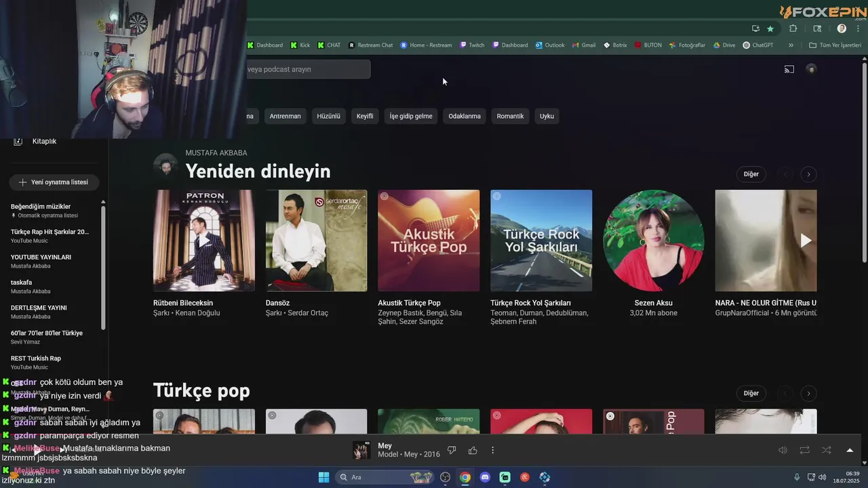This screenshot has height=488, width=868.
Task: Select the Uyku mood chip
Action: click(x=547, y=116)
